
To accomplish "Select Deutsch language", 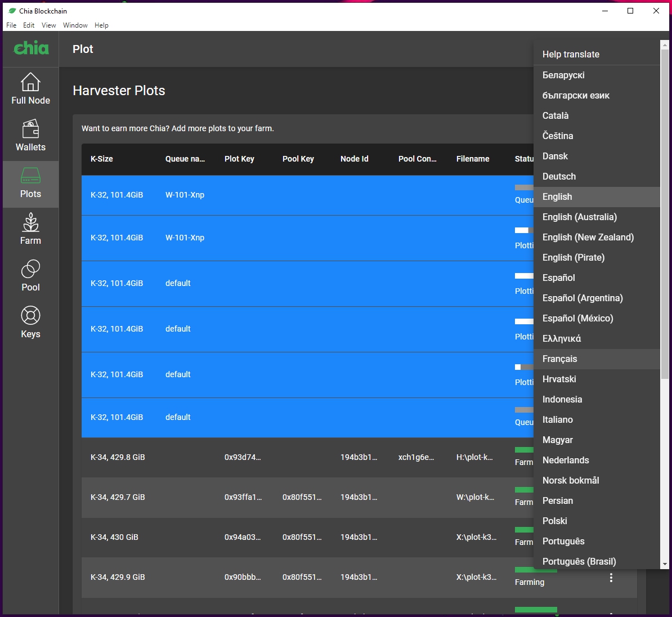I will (x=597, y=176).
